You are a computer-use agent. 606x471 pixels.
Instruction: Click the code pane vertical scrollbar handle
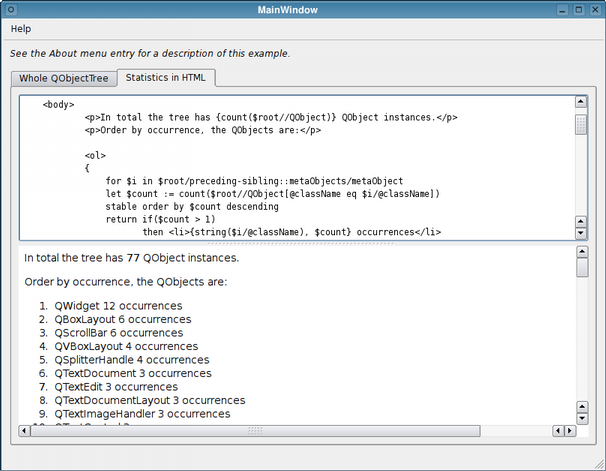(x=581, y=124)
